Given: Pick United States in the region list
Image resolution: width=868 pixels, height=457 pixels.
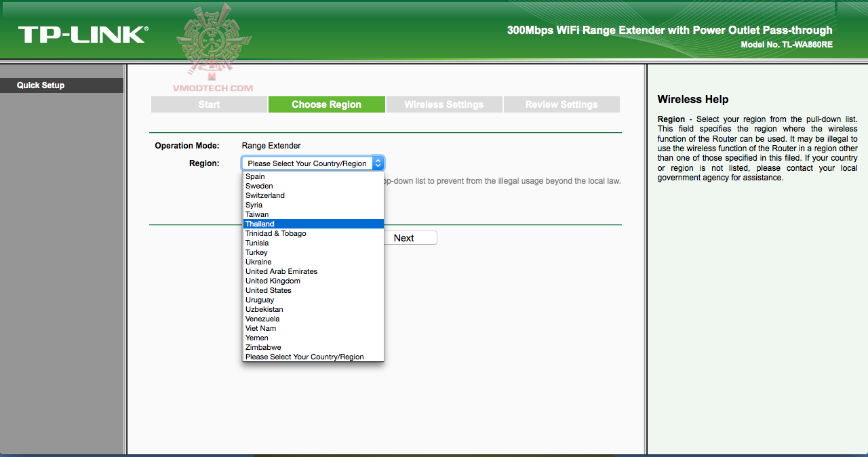Looking at the screenshot, I should (313, 290).
